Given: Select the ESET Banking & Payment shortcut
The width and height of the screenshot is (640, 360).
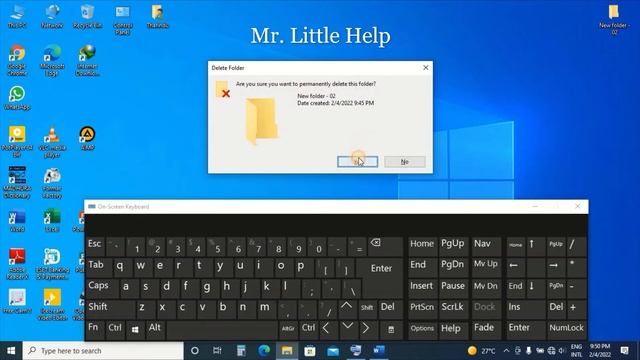Looking at the screenshot, I should pyautogui.click(x=52, y=264).
